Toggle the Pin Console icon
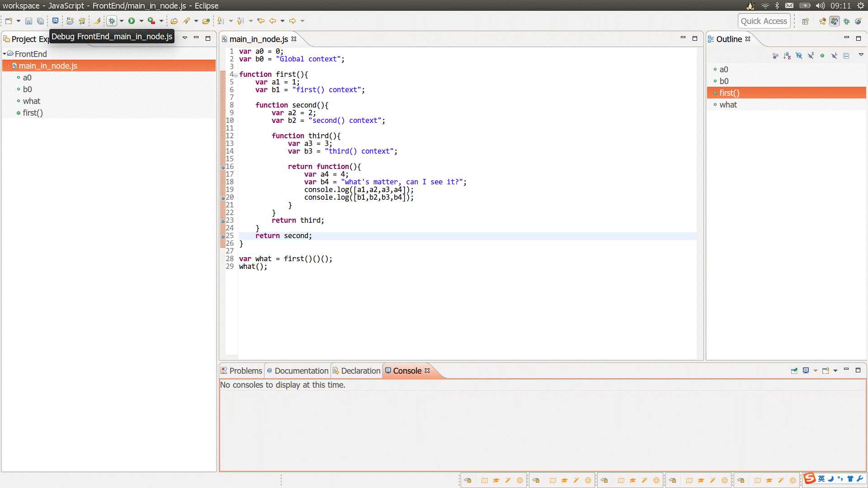The height and width of the screenshot is (488, 868). [x=794, y=371]
